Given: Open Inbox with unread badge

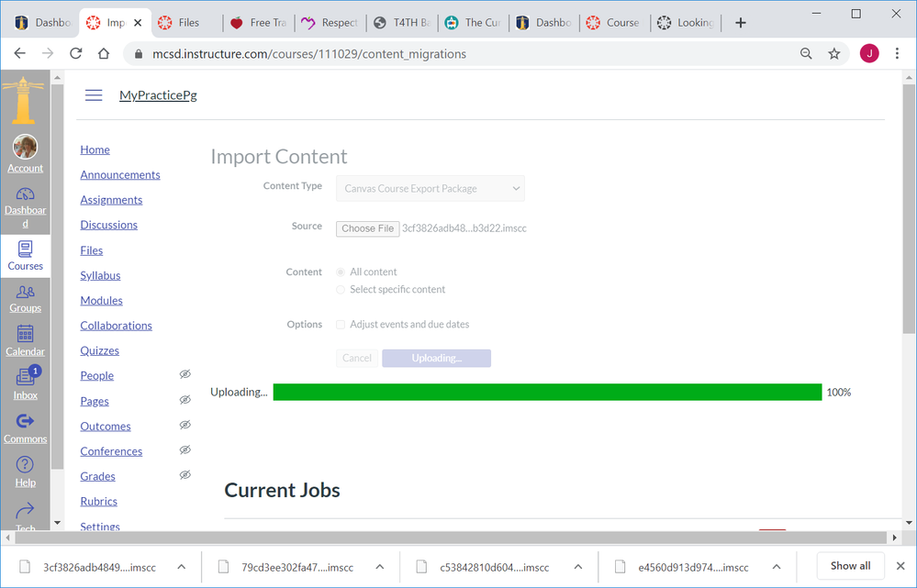Looking at the screenshot, I should click(25, 378).
